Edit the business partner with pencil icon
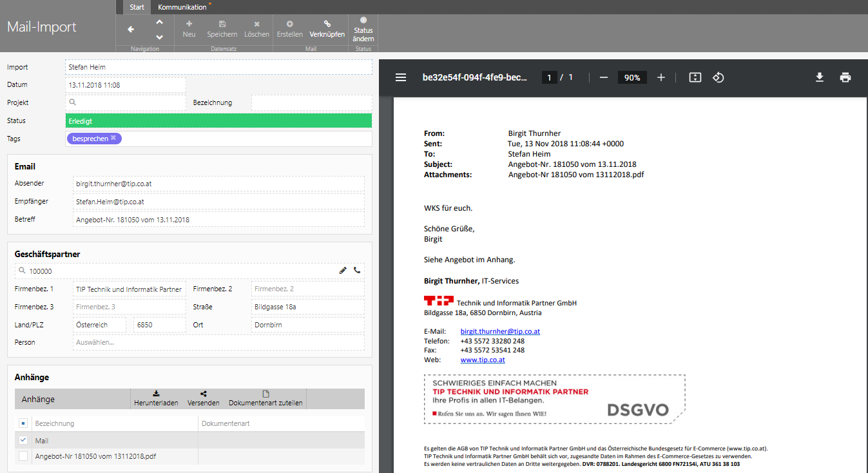The image size is (868, 473). click(x=343, y=271)
